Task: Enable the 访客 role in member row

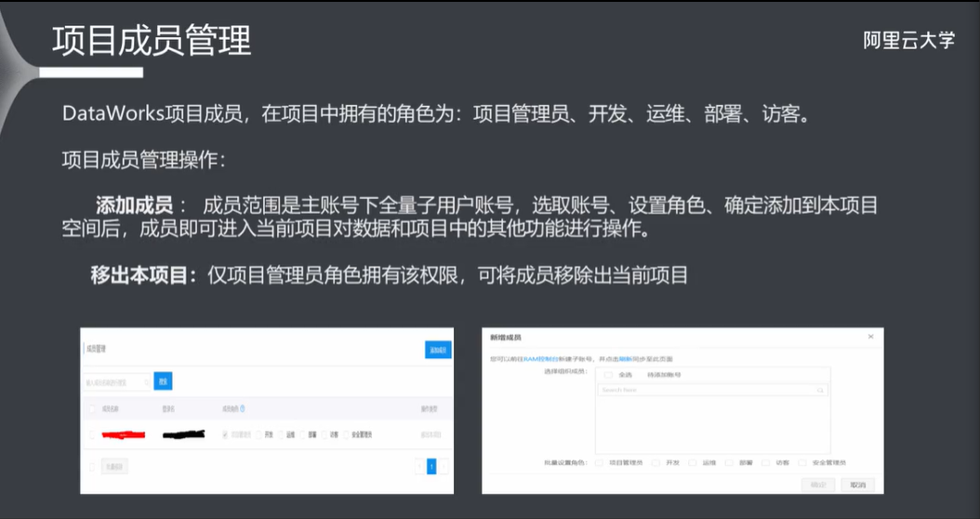Action: [x=324, y=434]
